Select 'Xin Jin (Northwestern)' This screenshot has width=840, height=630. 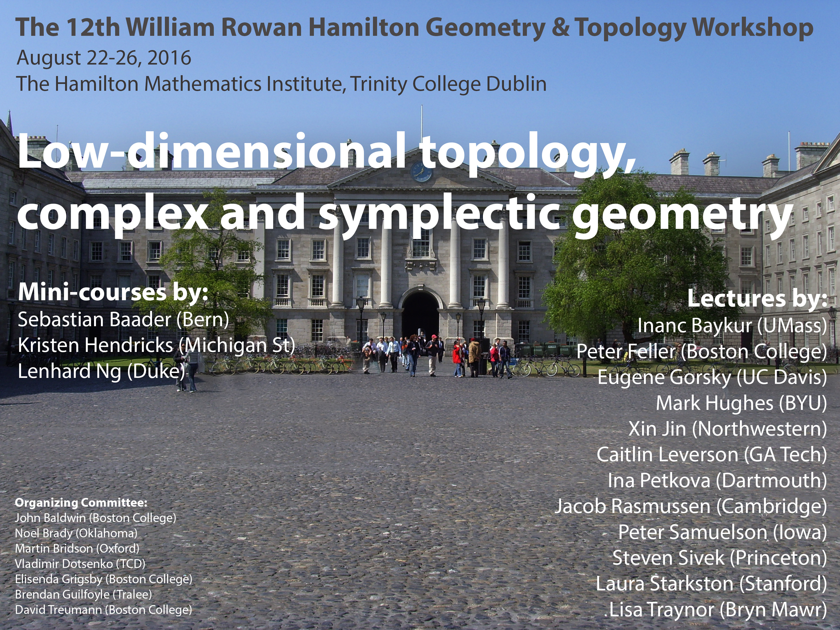728,429
